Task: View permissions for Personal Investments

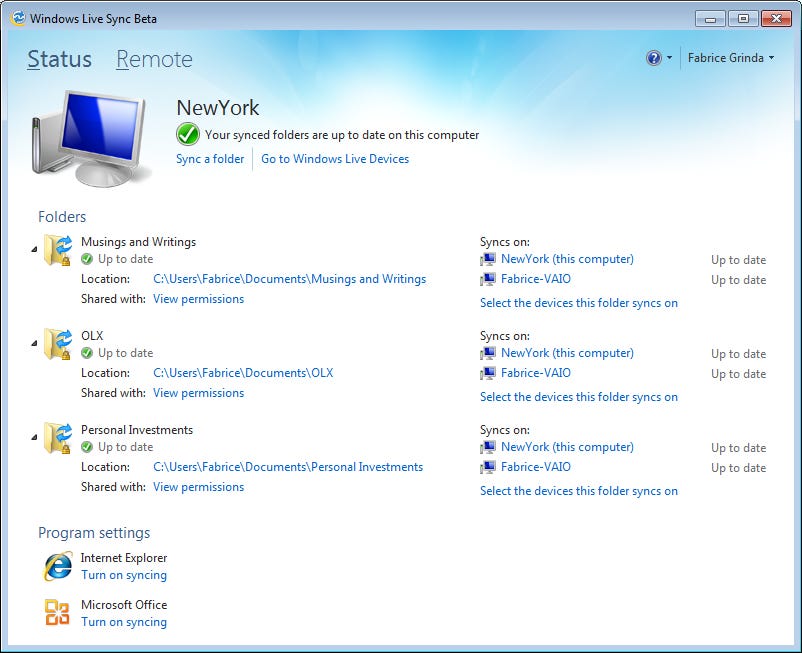Action: (198, 487)
